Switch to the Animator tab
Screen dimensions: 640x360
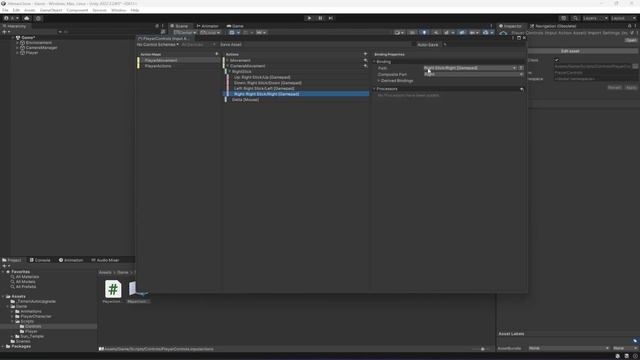pos(208,26)
